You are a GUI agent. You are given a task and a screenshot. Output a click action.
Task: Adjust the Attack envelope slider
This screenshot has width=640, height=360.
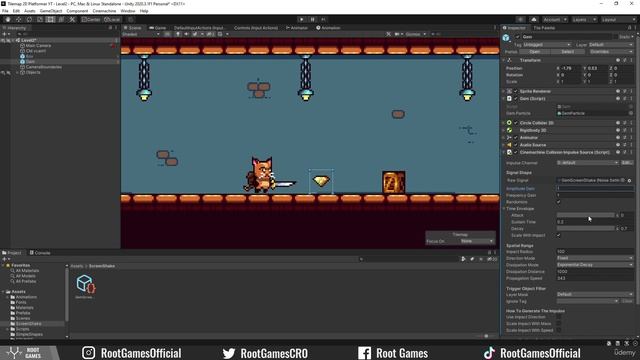click(585, 215)
